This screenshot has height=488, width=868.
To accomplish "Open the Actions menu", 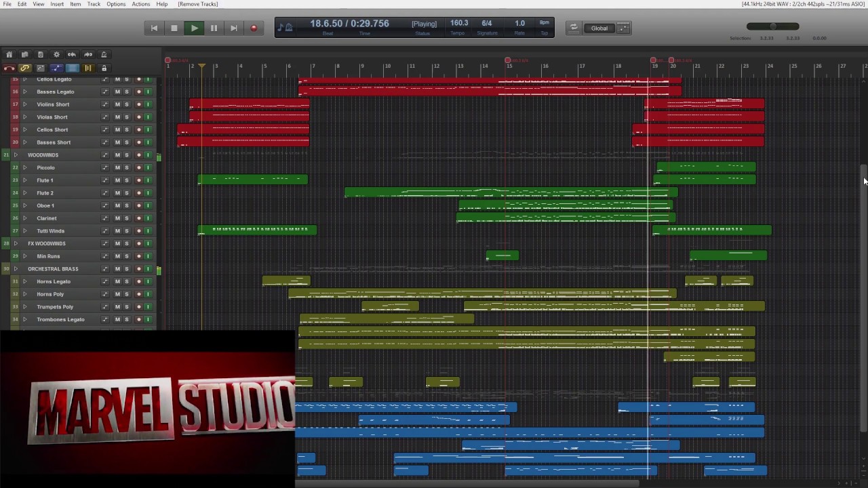I will click(x=141, y=4).
